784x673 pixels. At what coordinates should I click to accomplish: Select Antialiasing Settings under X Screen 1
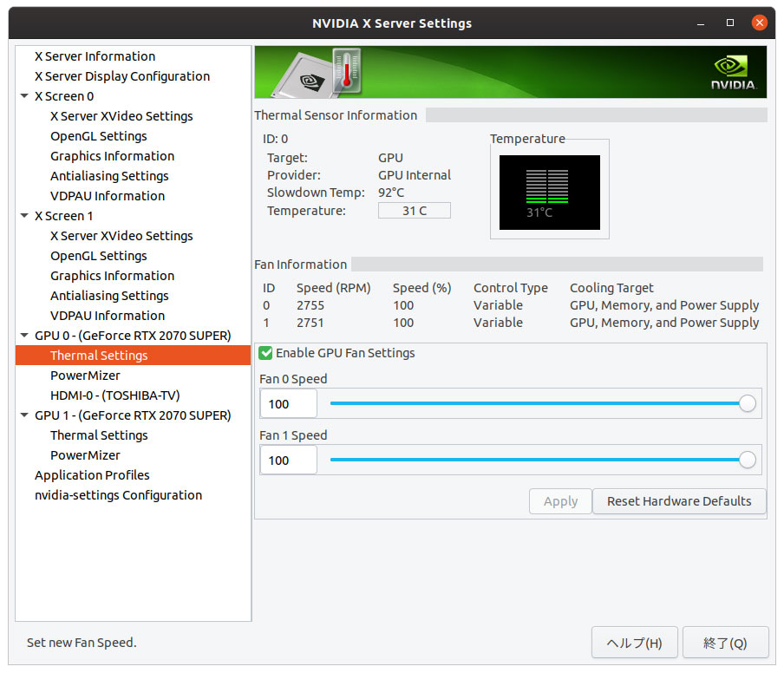(x=109, y=296)
